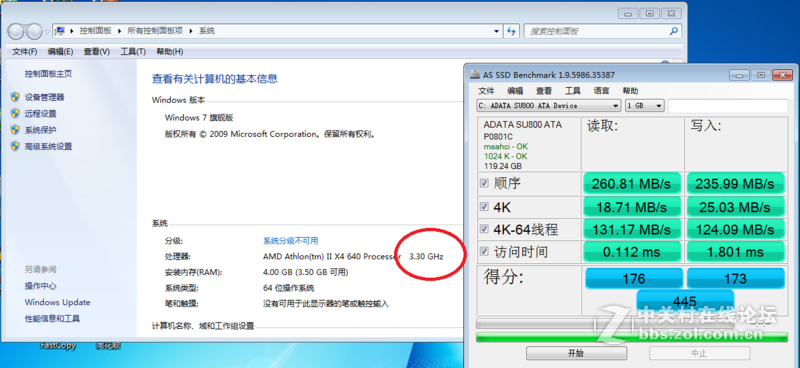The image size is (800, 368).
Task: Click the 开始 start benchmark button
Action: (x=577, y=353)
